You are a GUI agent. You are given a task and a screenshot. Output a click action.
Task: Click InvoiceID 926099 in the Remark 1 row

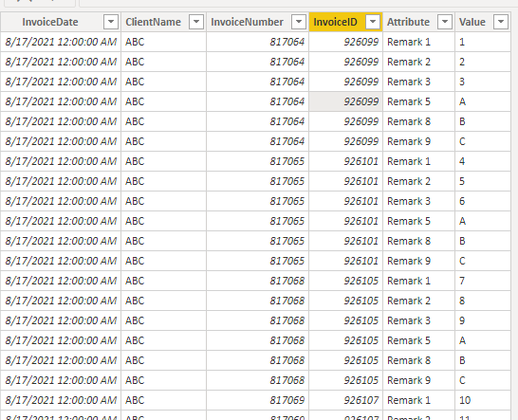coord(346,42)
